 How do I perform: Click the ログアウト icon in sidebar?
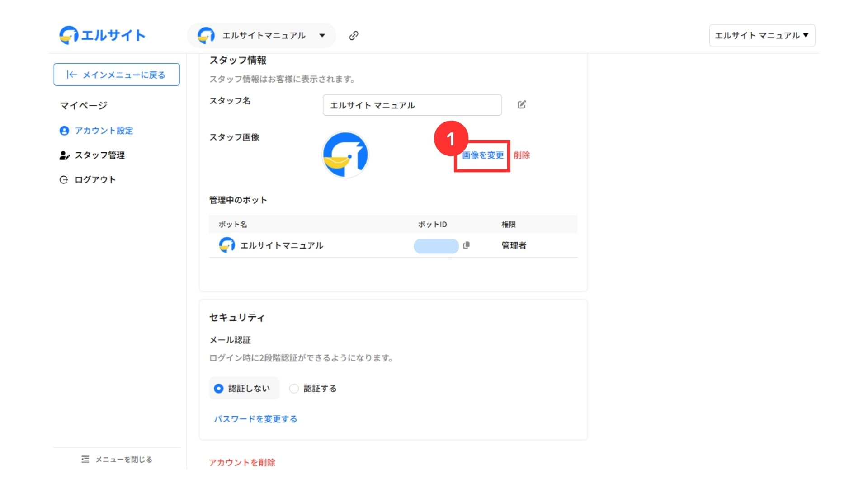coord(64,180)
